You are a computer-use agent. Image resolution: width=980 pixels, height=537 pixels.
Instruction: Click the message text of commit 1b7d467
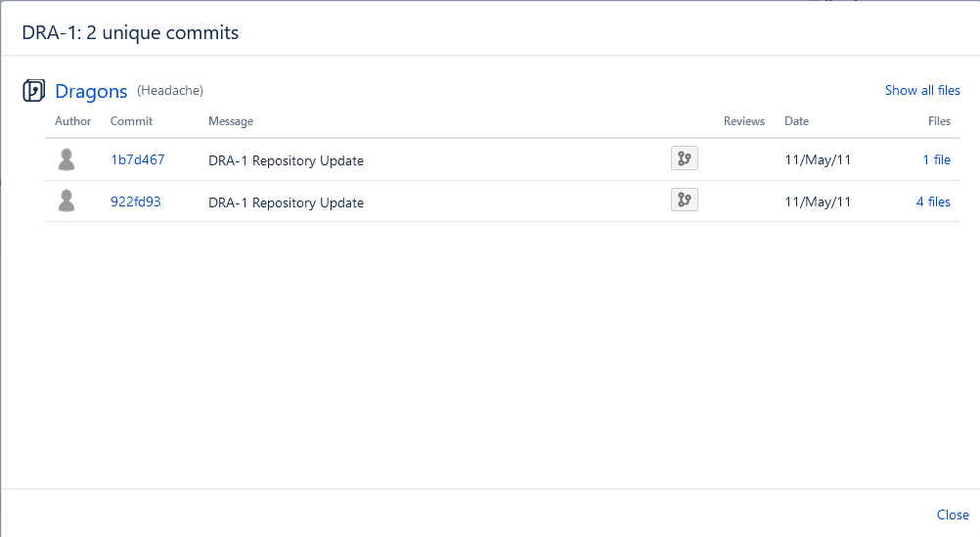point(286,160)
